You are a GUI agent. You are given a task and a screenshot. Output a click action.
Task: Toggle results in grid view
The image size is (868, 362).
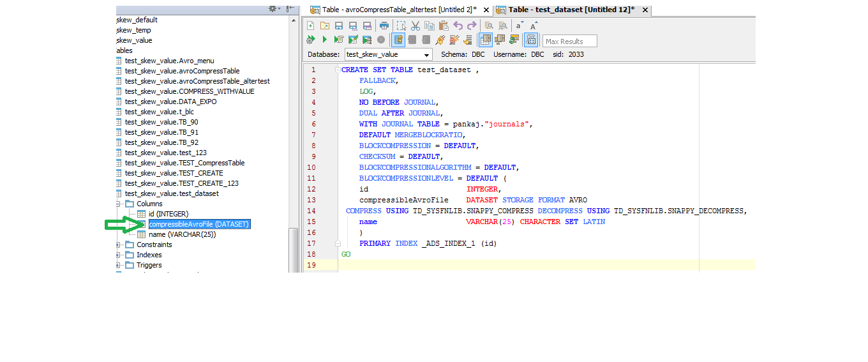[x=486, y=40]
